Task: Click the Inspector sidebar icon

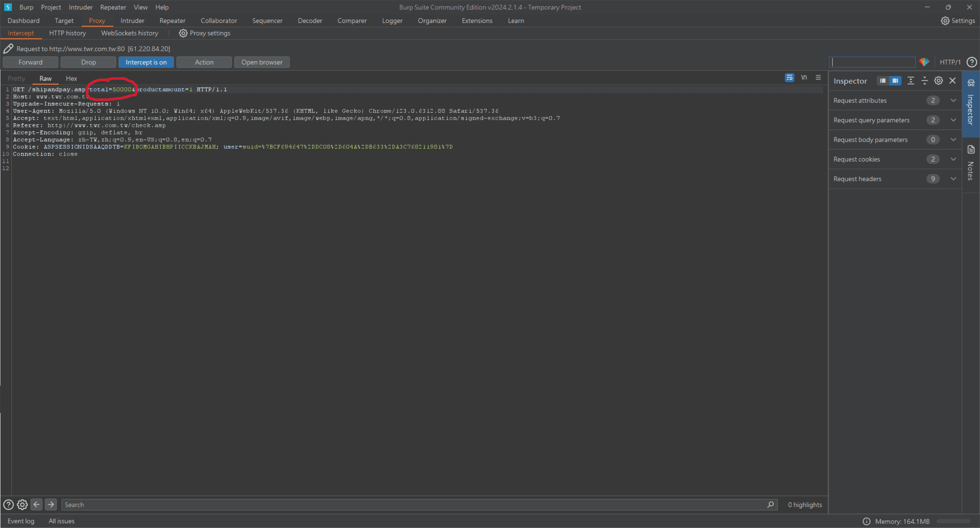Action: tap(971, 83)
